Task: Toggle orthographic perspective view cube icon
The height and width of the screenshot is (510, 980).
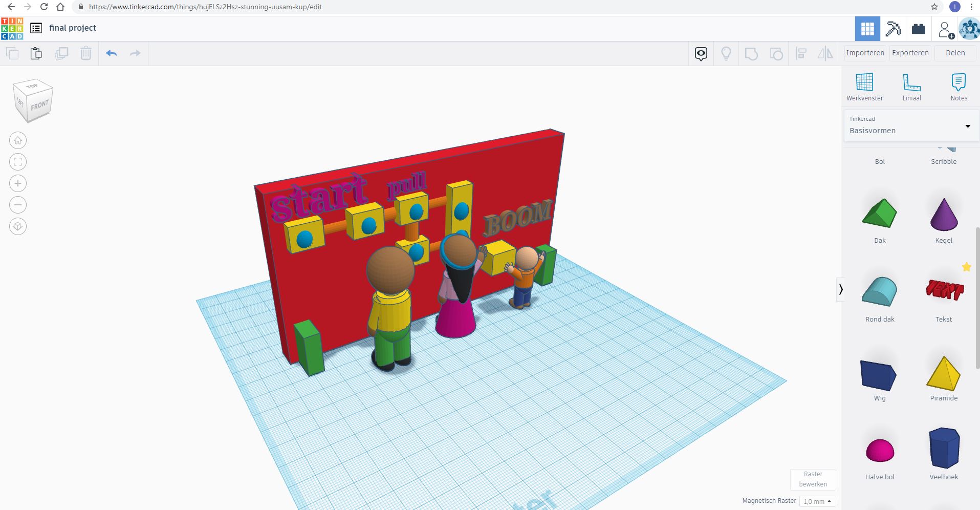Action: (x=18, y=226)
